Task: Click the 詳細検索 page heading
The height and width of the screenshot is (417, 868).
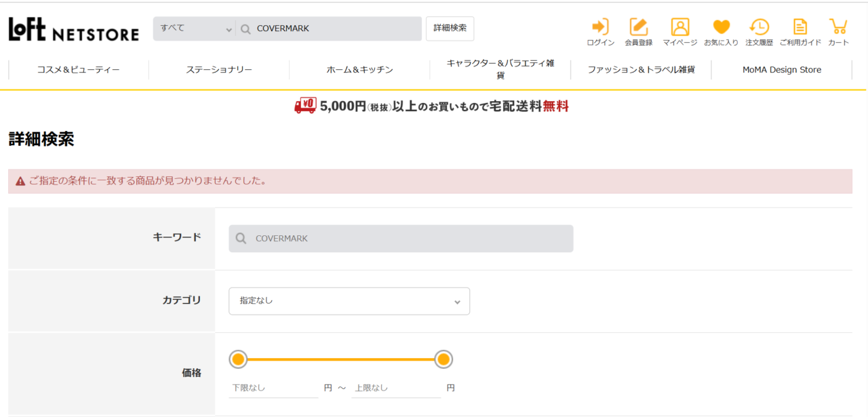Action: (41, 140)
